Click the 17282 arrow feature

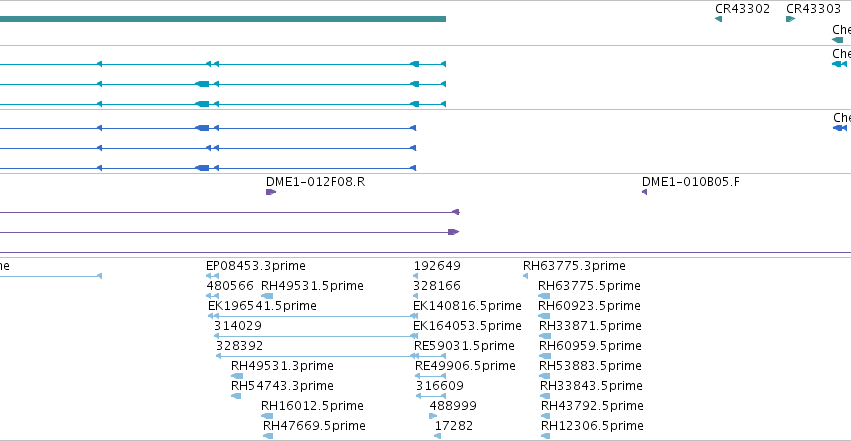[x=437, y=436]
